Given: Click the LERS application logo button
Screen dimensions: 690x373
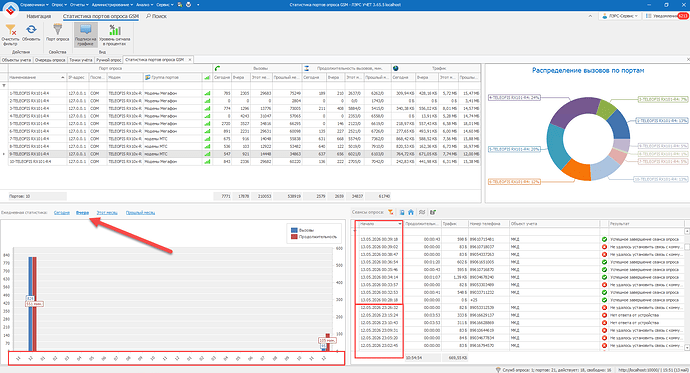Looking at the screenshot, I should 10,9.
